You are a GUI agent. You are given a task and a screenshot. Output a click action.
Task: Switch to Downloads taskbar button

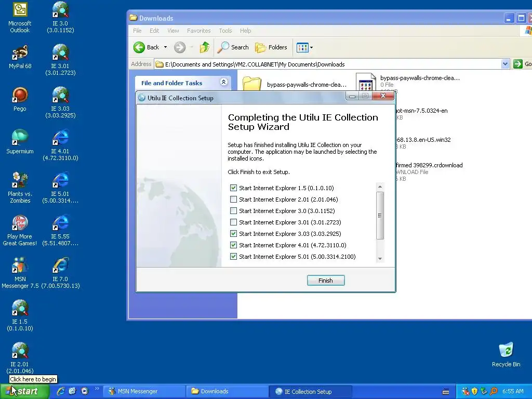(228, 391)
